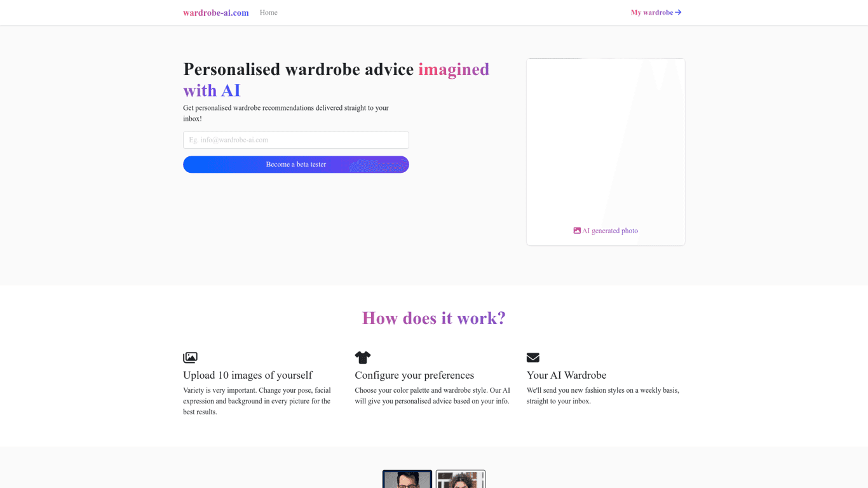Select the 'Home' menu item

[x=268, y=12]
